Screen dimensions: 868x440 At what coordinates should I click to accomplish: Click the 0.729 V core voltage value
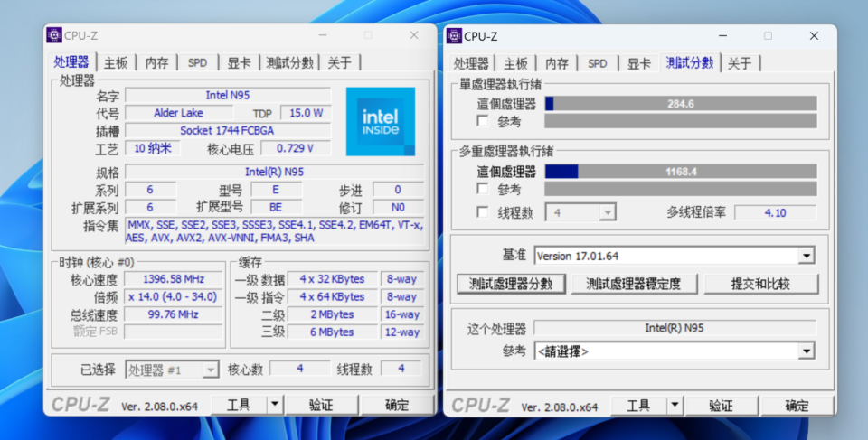296,148
